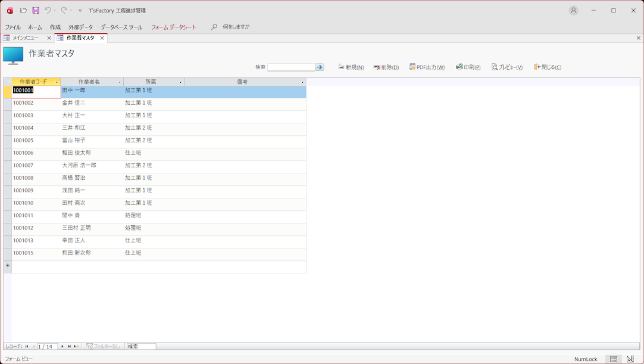Click the Save icon in quick access toolbar
The height and width of the screenshot is (364, 644).
36,10
